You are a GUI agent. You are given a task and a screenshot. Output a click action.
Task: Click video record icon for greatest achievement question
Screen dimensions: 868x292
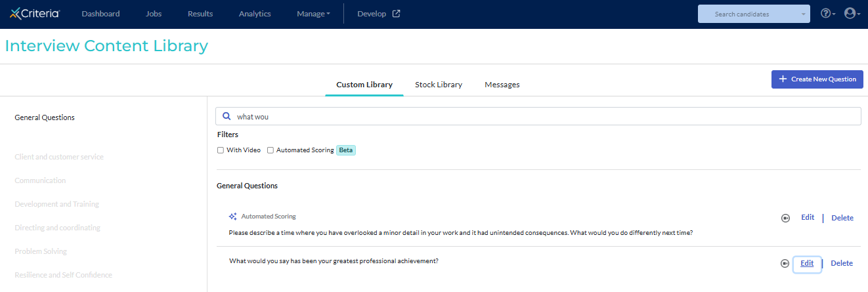point(785,264)
